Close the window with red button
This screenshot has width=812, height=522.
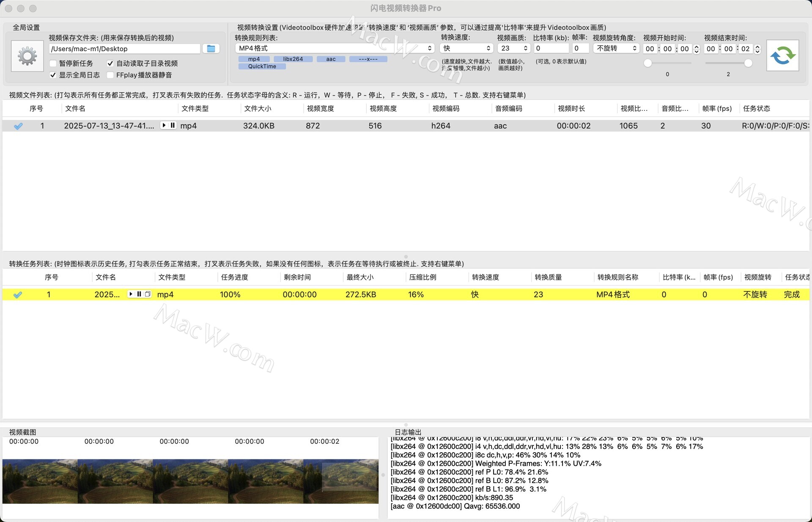click(x=8, y=8)
